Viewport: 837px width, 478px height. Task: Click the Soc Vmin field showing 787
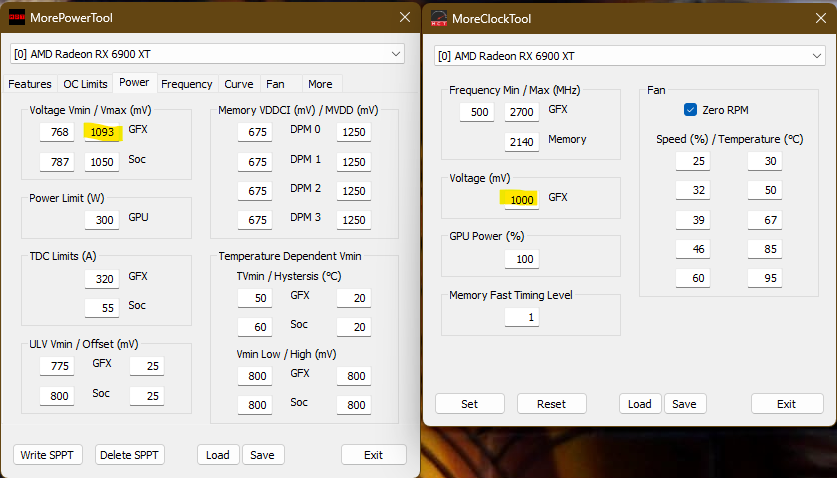coord(57,162)
